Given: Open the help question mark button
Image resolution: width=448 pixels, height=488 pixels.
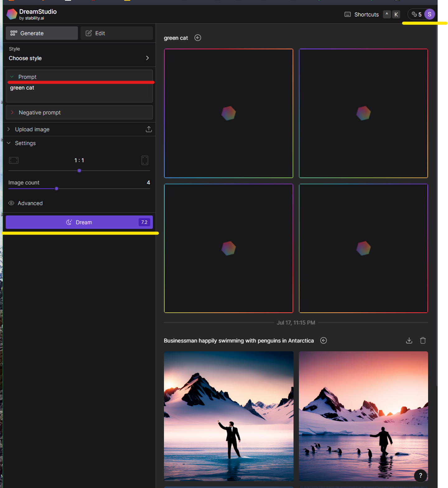Looking at the screenshot, I should click(x=420, y=475).
